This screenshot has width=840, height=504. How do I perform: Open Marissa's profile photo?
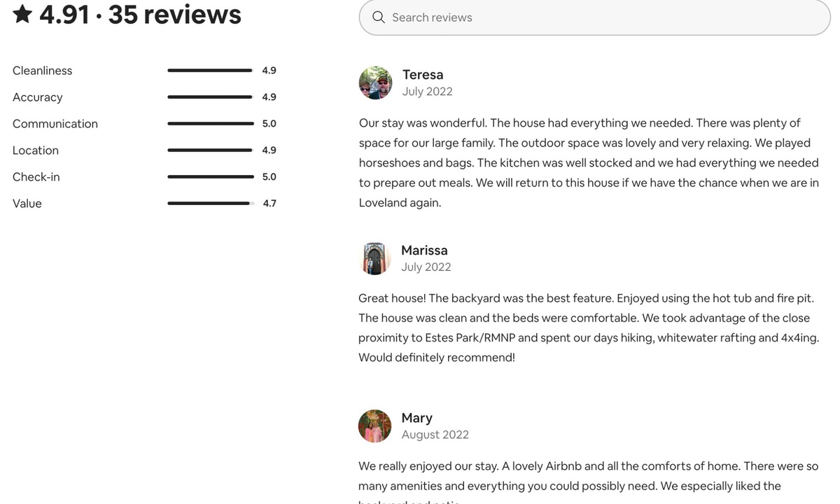coord(375,258)
